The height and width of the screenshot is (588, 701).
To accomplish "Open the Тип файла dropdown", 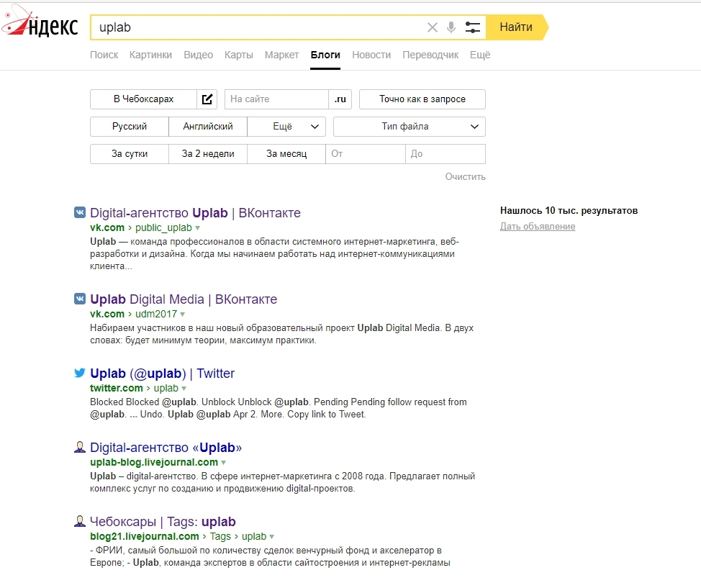I will [x=410, y=127].
